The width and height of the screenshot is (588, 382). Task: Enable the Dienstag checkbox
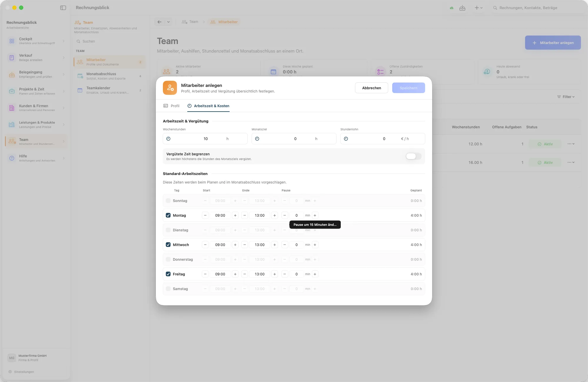pos(168,230)
